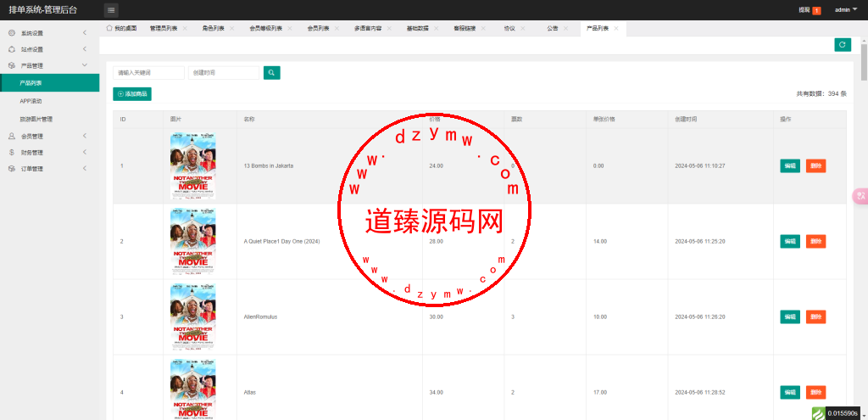The height and width of the screenshot is (420, 868).
Task: Open the admin user dropdown
Action: pyautogui.click(x=846, y=10)
